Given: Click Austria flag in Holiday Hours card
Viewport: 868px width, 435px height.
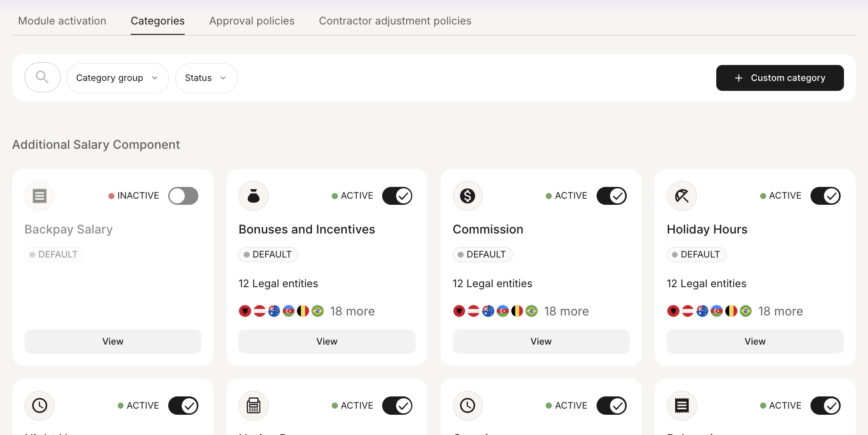Looking at the screenshot, I should [x=688, y=311].
